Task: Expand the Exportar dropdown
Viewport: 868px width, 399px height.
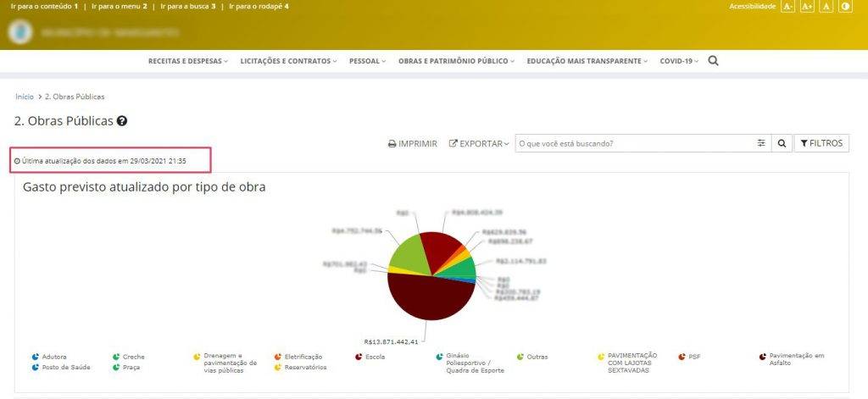Action: 479,144
